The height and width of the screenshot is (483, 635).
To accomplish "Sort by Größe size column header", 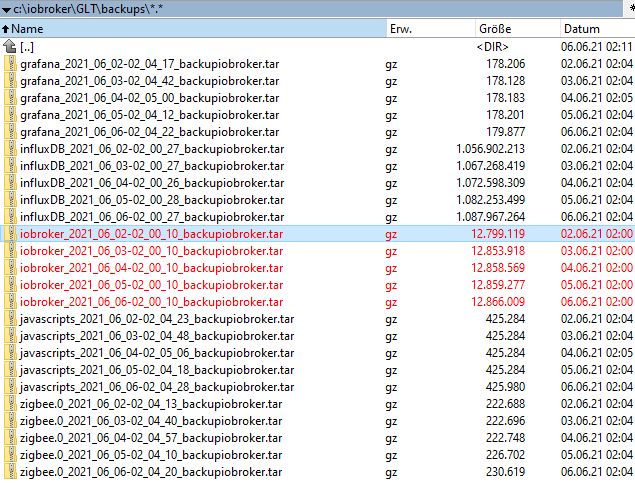I will tap(518, 29).
